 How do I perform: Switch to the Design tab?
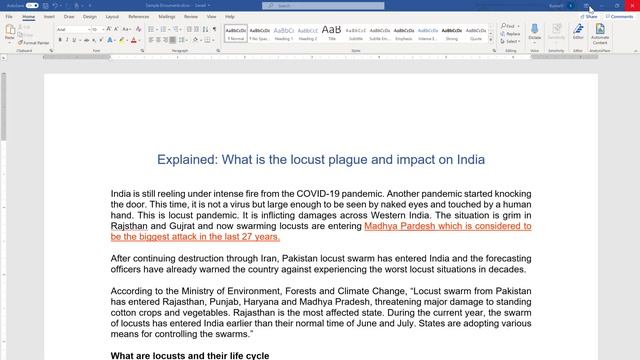click(x=90, y=17)
